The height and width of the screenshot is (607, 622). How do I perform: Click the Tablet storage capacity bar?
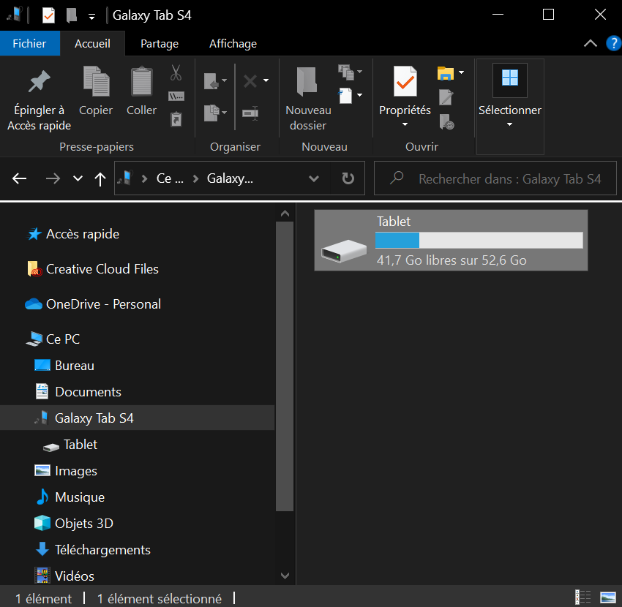point(478,240)
